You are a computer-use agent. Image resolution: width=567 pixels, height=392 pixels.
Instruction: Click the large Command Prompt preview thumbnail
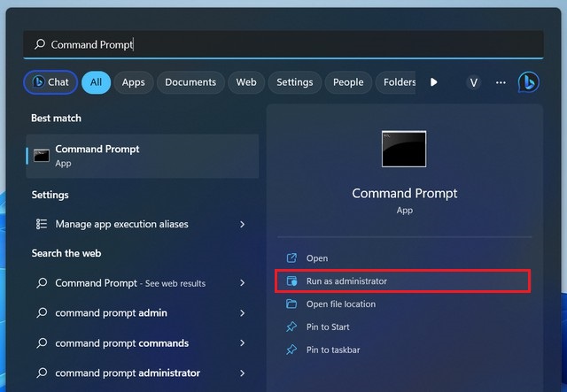(404, 149)
